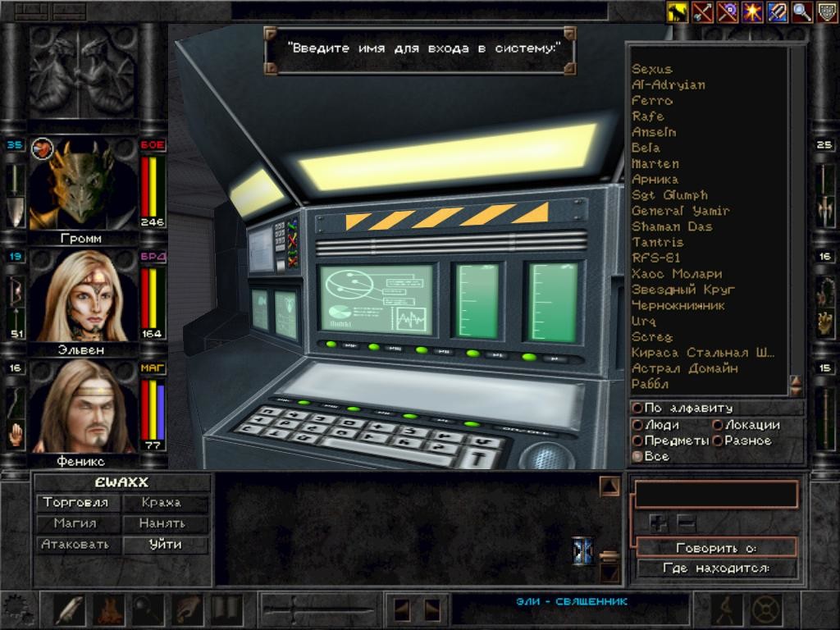Select the Разное filter radio button
Image resolution: width=840 pixels, height=630 pixels.
[x=742, y=441]
